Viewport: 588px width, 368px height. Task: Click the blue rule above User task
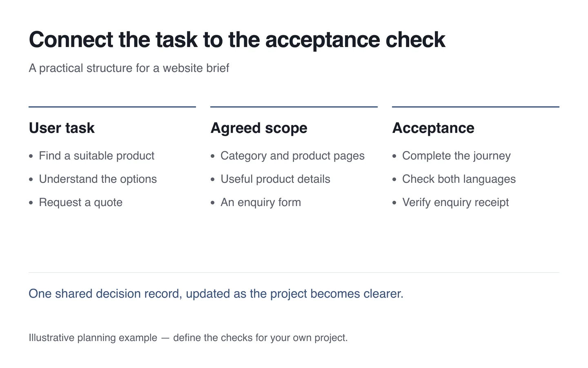pyautogui.click(x=112, y=107)
